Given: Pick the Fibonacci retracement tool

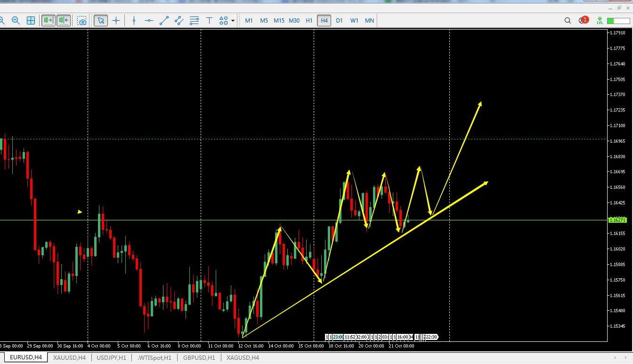Looking at the screenshot, I should (194, 20).
